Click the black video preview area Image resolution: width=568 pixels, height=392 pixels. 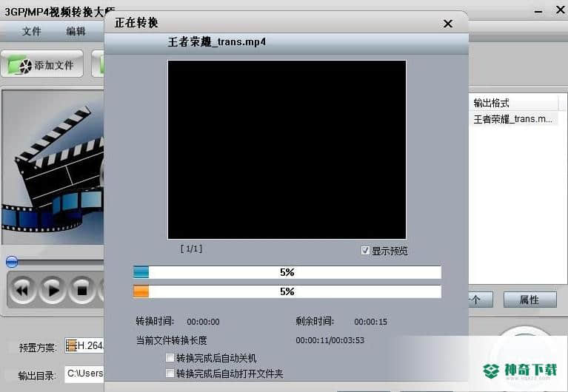(x=287, y=149)
